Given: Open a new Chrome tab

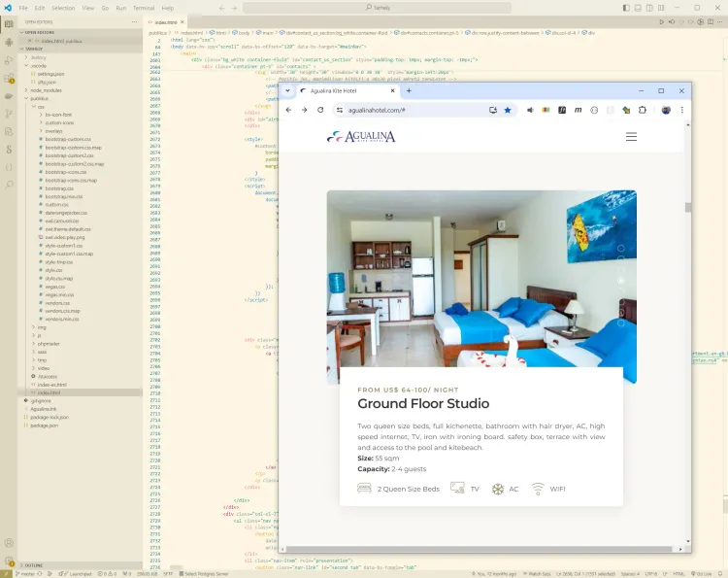Looking at the screenshot, I should click(409, 90).
